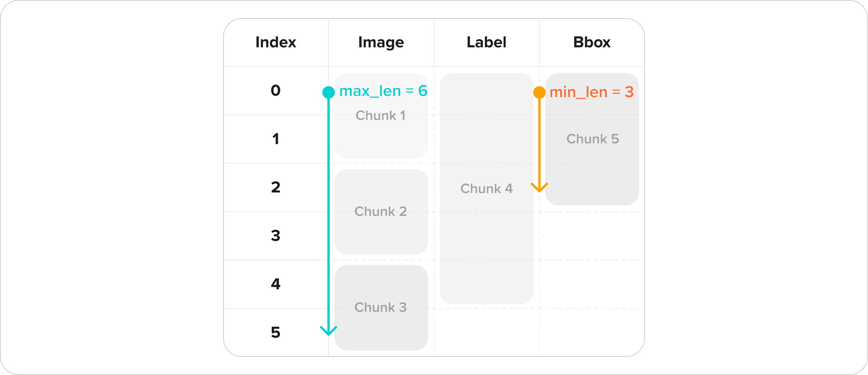Select the Chunk 2 block
This screenshot has width=868, height=375.
point(381,212)
